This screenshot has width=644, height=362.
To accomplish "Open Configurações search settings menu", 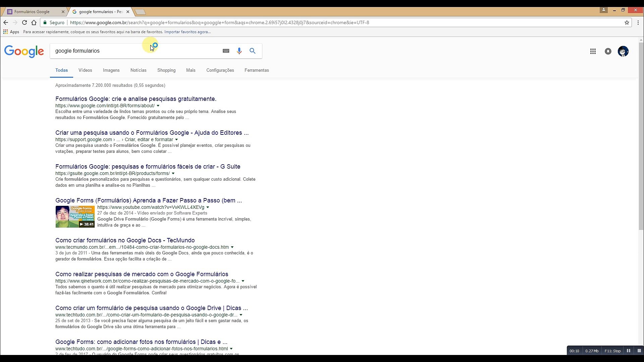I will tap(220, 70).
